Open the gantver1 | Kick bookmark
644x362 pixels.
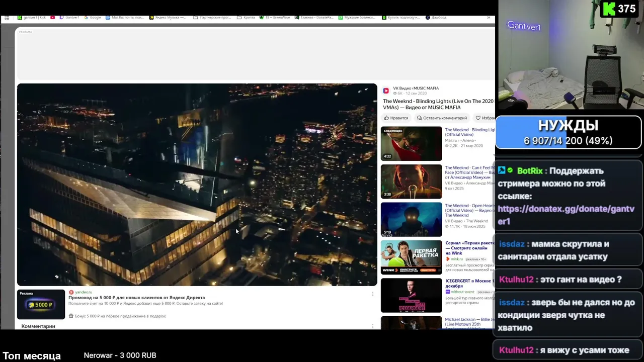32,18
